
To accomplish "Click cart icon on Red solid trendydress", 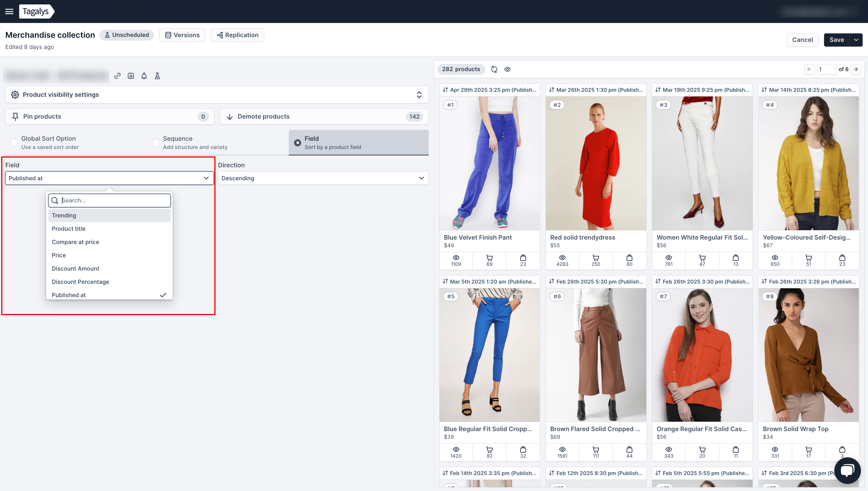I will [x=596, y=258].
